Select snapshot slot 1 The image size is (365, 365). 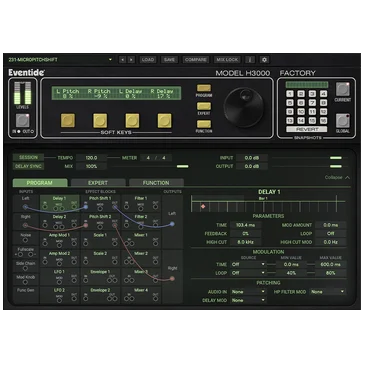(x=290, y=94)
